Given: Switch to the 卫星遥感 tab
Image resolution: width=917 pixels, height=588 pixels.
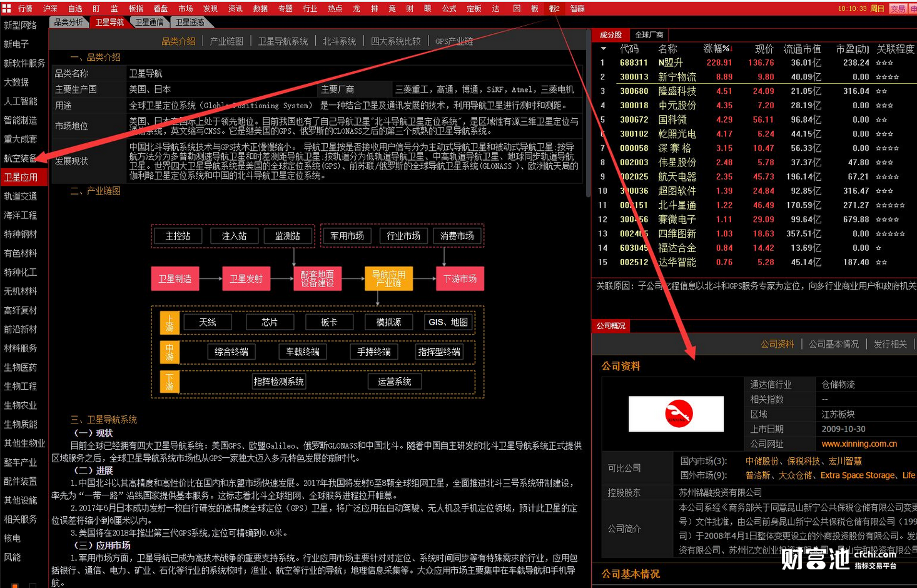Looking at the screenshot, I should (190, 22).
